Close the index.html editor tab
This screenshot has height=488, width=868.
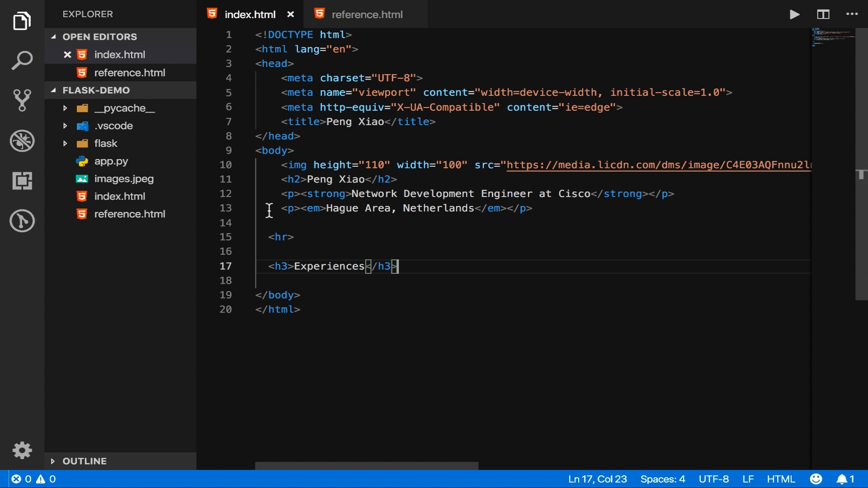tap(291, 14)
